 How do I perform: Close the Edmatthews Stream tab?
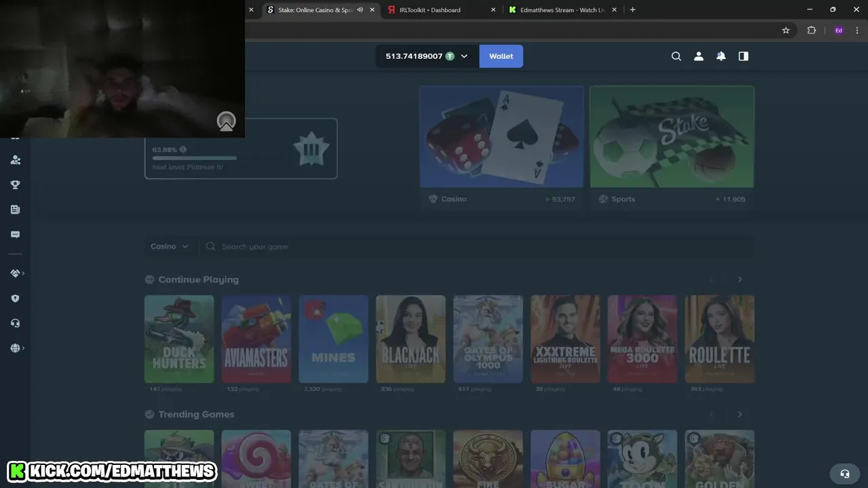614,9
